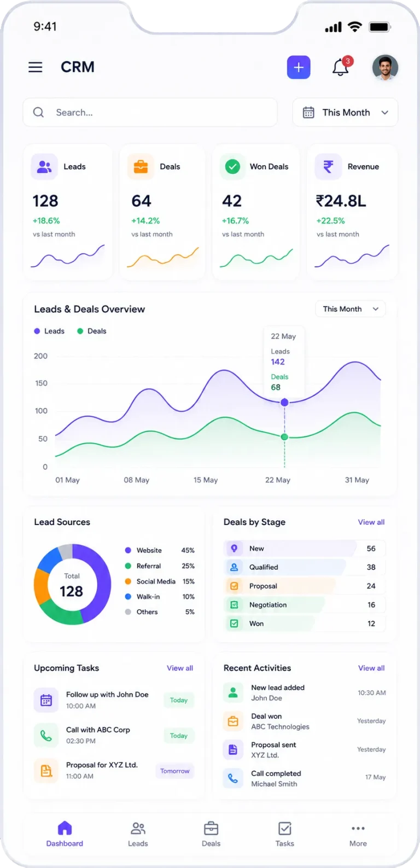This screenshot has width=420, height=868.
Task: Click the phone icon for ABC Corp call
Action: tap(46, 736)
